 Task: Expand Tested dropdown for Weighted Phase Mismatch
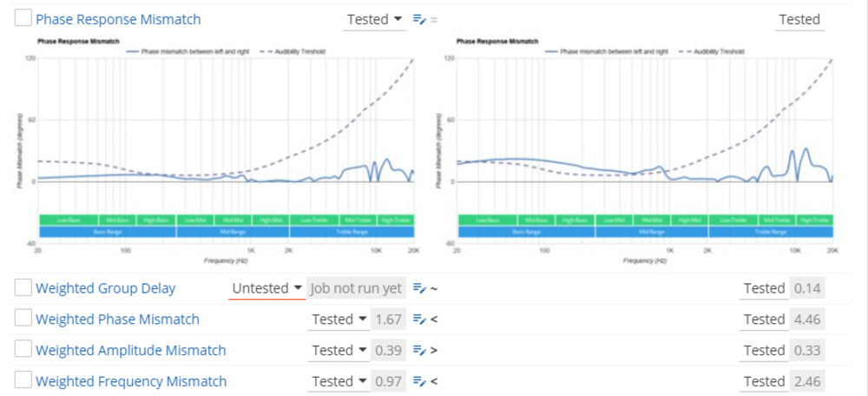coord(339,320)
